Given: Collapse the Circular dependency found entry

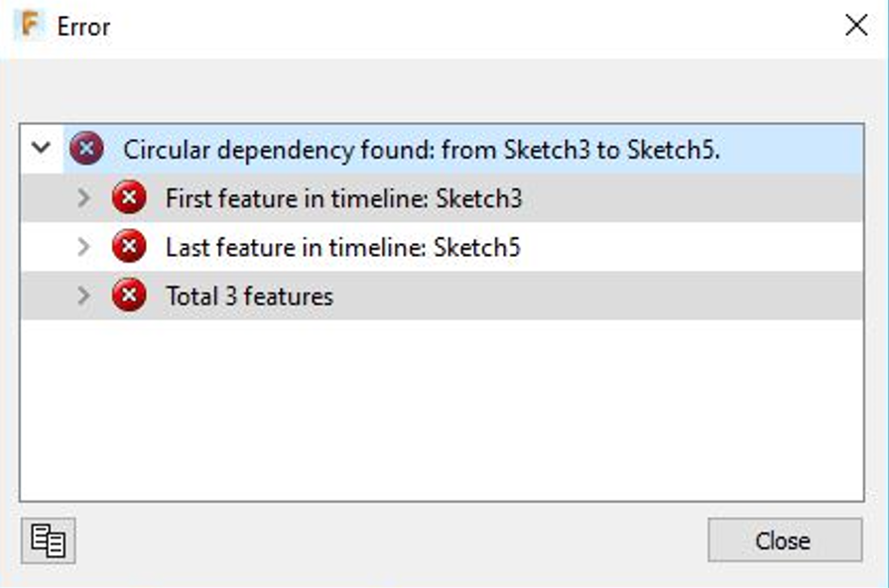Looking at the screenshot, I should point(41,149).
